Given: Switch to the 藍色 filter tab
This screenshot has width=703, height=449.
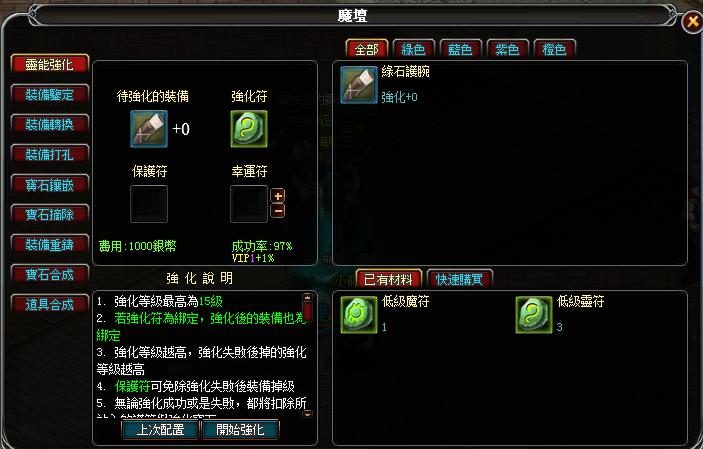Looking at the screenshot, I should (460, 49).
